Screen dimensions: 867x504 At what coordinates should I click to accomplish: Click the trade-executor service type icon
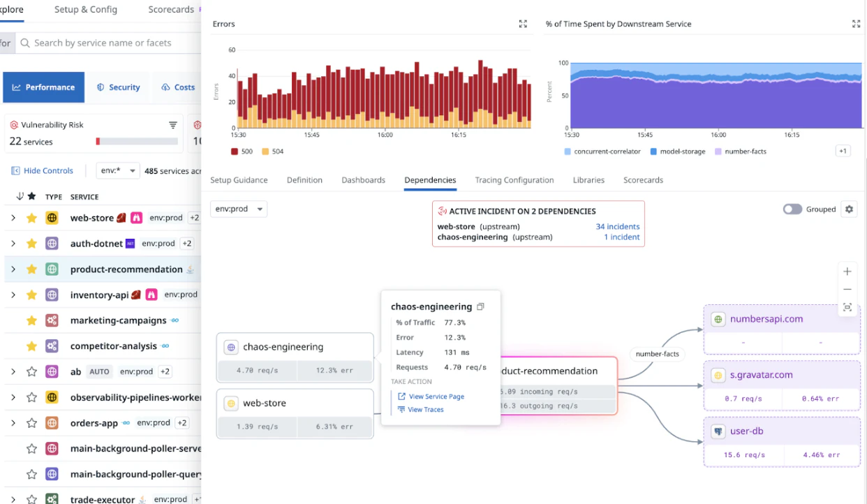coord(52,499)
